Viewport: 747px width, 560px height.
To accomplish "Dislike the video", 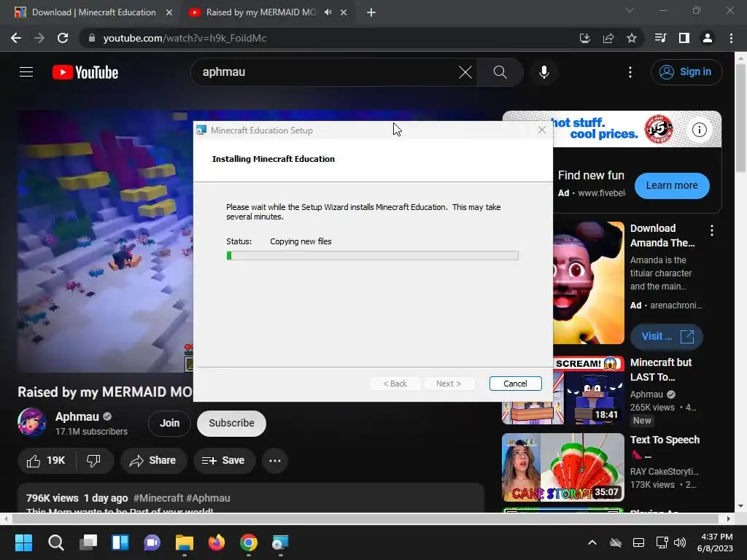I will (x=94, y=461).
